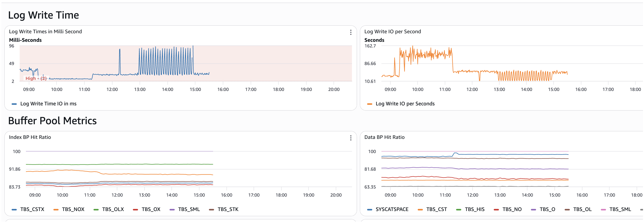Image resolution: width=644 pixels, height=223 pixels.
Task: Open the Index BP Hit Ratio widget actions menu
Action: click(351, 138)
